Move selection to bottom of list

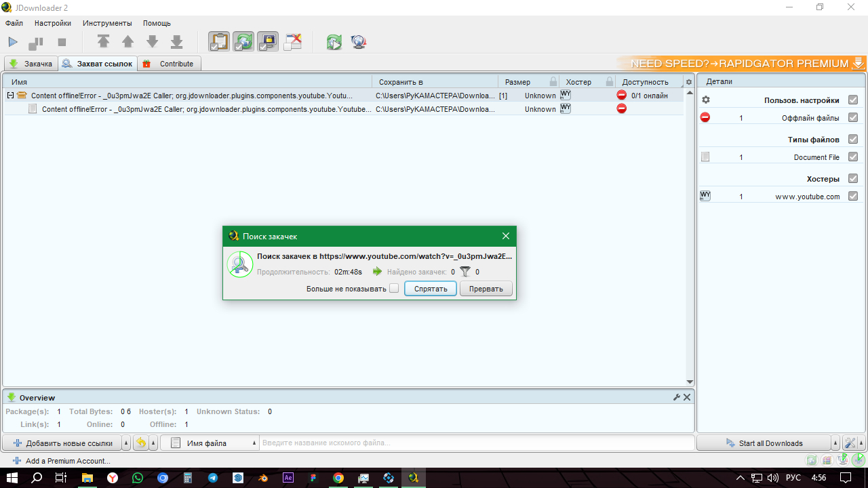pyautogui.click(x=177, y=42)
